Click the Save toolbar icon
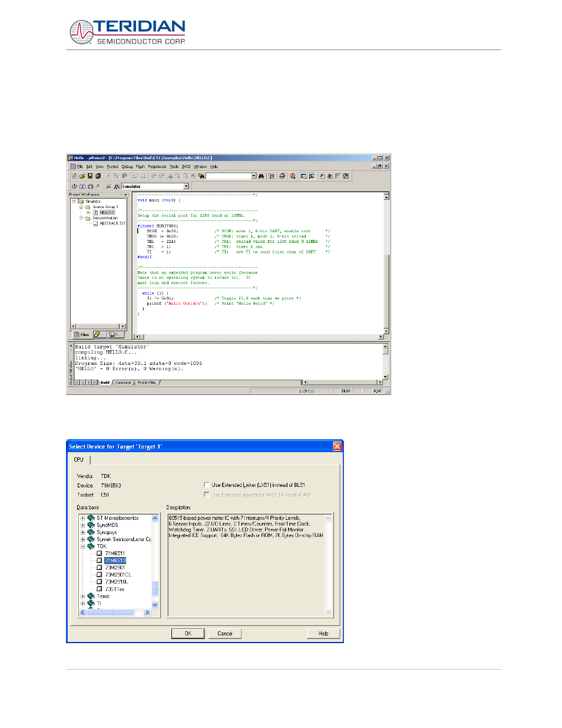Viewport: 562px width, 728px height. [90, 176]
